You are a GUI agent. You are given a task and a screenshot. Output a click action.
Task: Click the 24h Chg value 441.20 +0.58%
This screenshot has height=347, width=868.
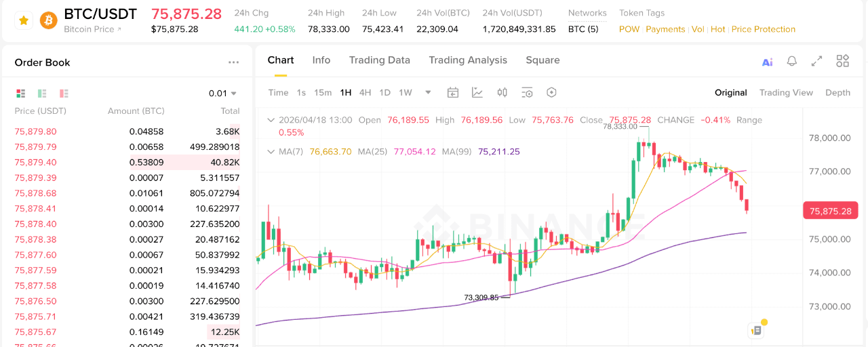point(264,29)
